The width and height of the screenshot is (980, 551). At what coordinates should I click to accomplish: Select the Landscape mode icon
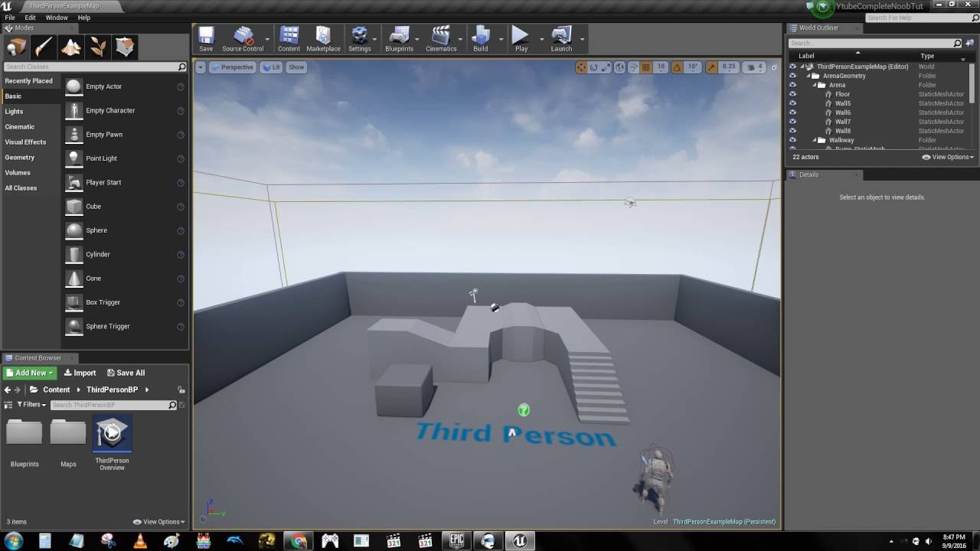pyautogui.click(x=71, y=47)
